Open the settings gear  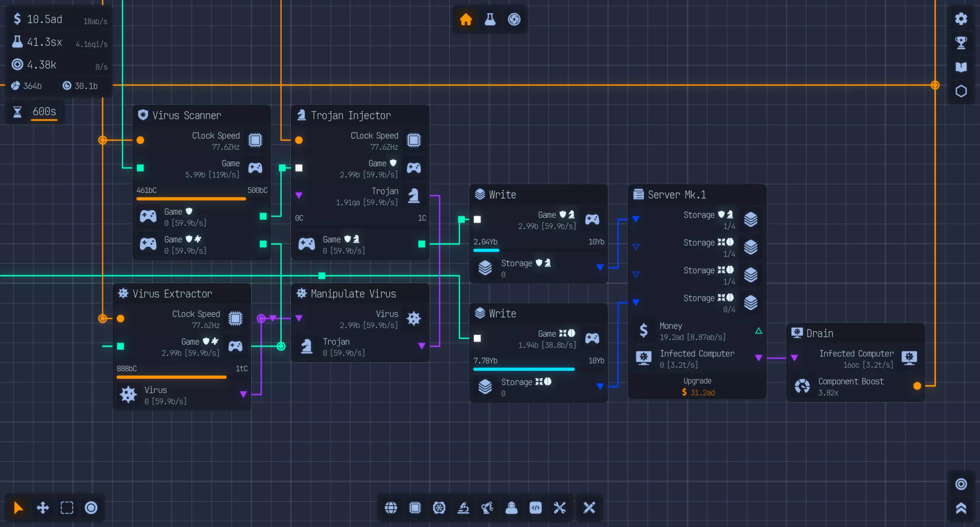click(961, 19)
